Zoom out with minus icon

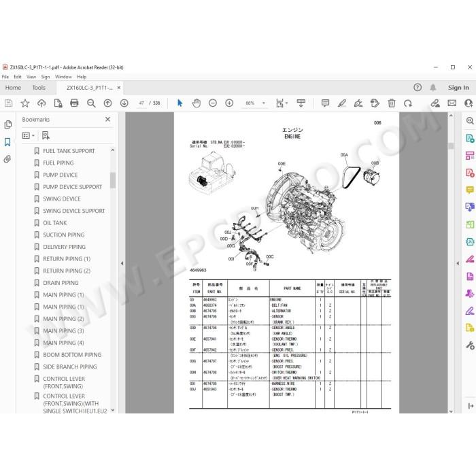coord(213,103)
